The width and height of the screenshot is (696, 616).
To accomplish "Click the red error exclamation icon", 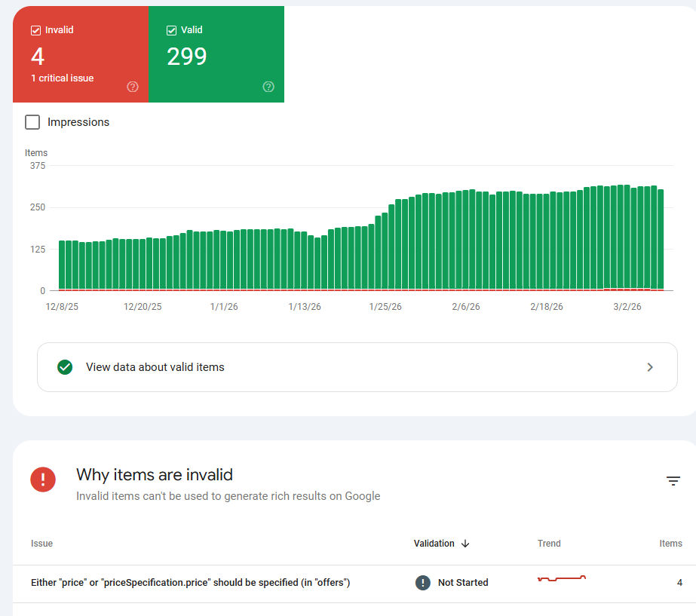I will (x=43, y=480).
